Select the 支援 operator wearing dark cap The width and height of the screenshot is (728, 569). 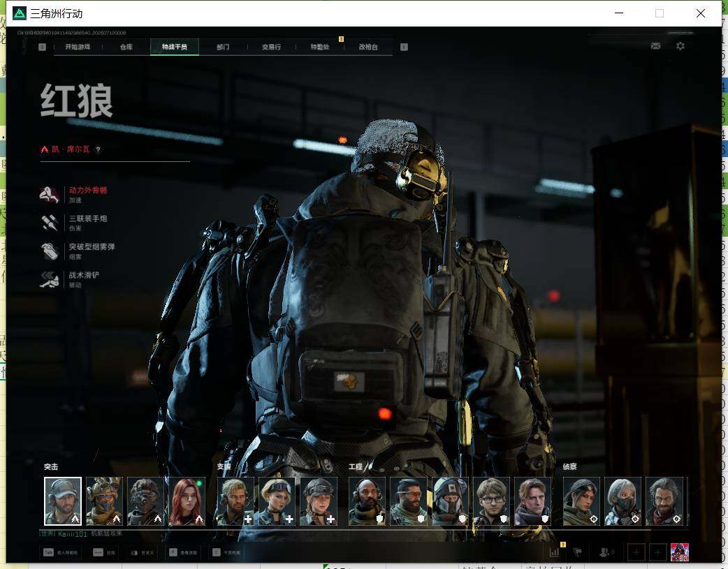coord(319,501)
